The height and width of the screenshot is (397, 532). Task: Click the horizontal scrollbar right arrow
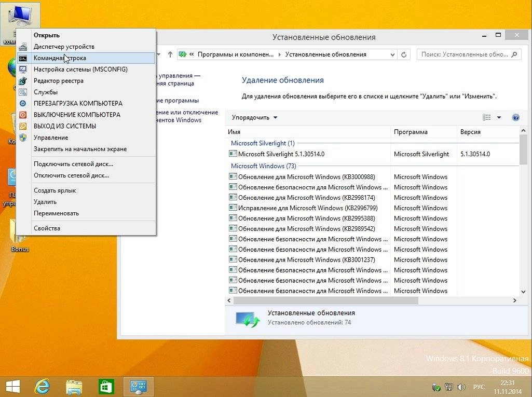point(515,300)
